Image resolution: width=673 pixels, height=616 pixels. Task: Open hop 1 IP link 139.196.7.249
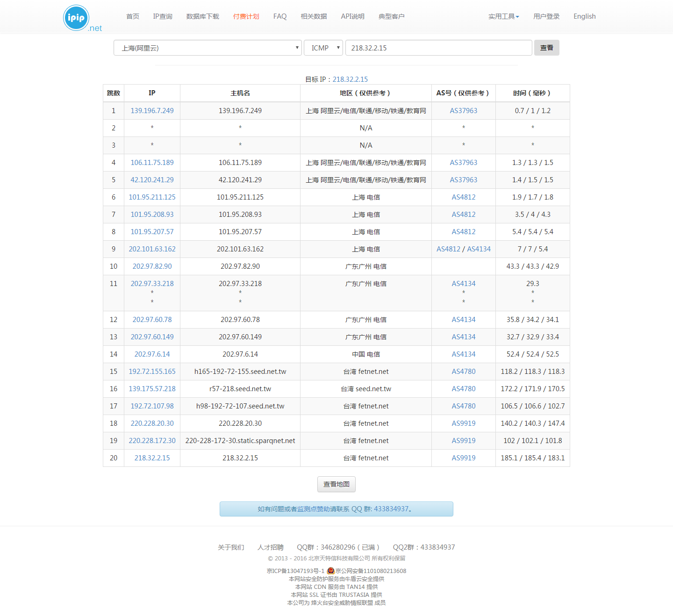click(152, 111)
